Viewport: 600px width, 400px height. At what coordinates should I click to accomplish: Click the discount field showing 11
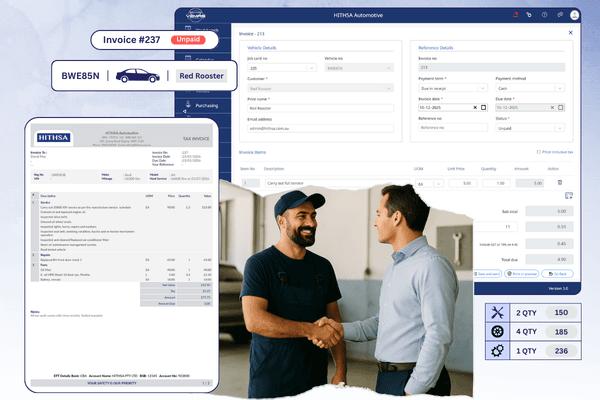pyautogui.click(x=496, y=227)
